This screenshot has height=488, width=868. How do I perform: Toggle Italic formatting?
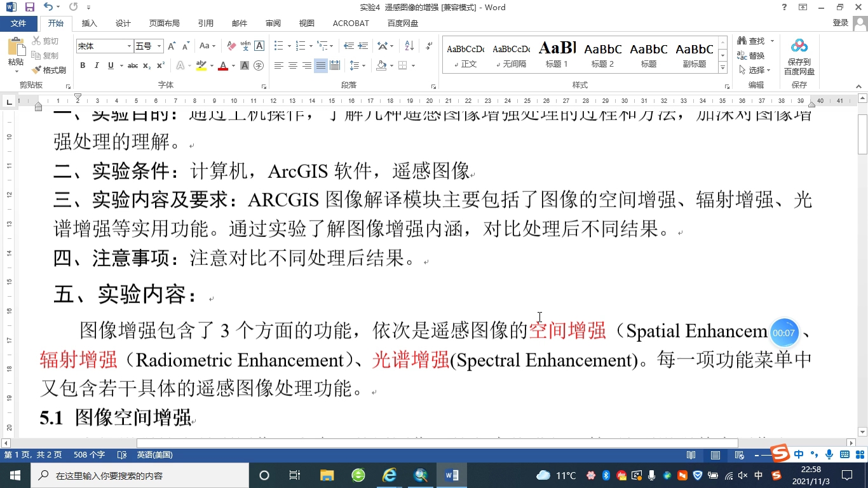tap(97, 65)
